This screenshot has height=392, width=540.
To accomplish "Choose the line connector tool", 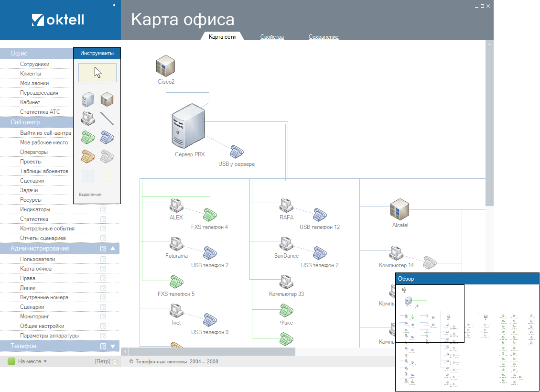I will pos(107,118).
